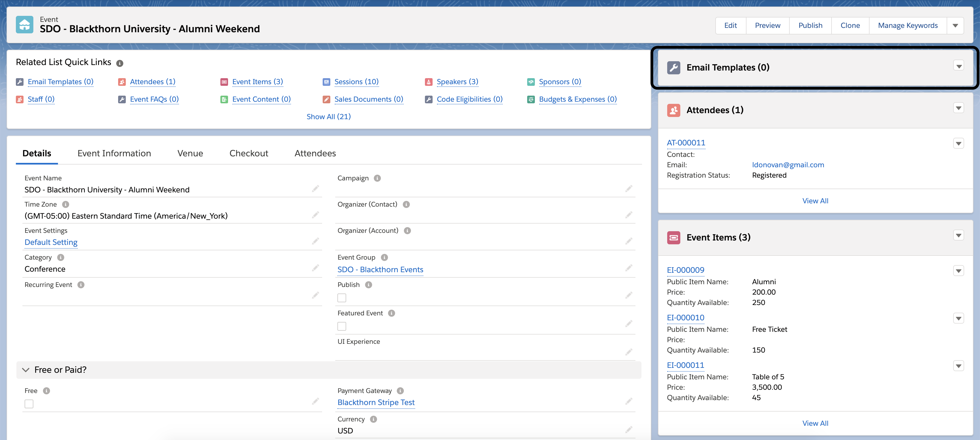Open the Blackthorn Stripe Test link
Screen dimensions: 980x440
[376, 402]
